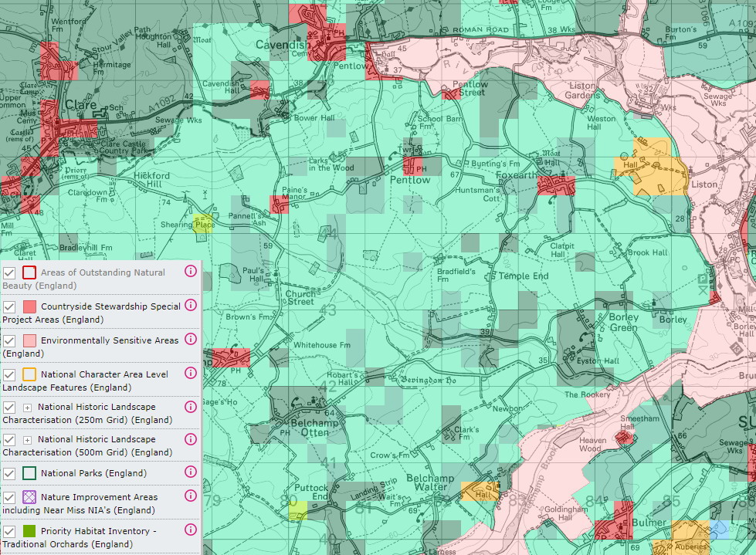
Task: Show info for National Parks layer
Action: (x=191, y=472)
